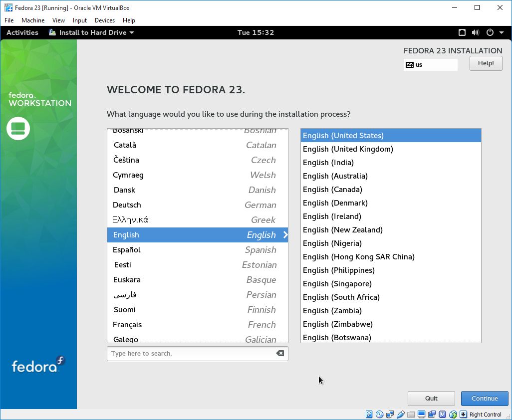Click the volume speaker icon in top bar
The width and height of the screenshot is (512, 420).
pos(476,32)
